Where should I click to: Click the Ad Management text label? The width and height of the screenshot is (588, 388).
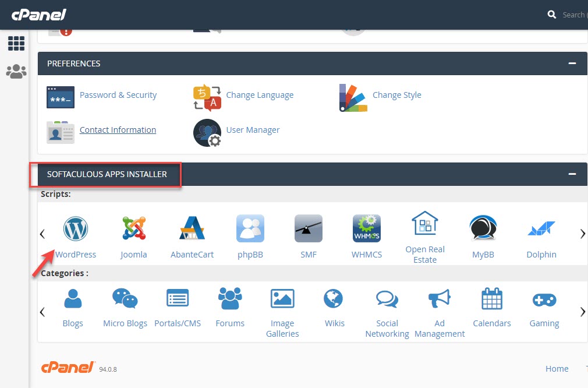click(x=440, y=329)
